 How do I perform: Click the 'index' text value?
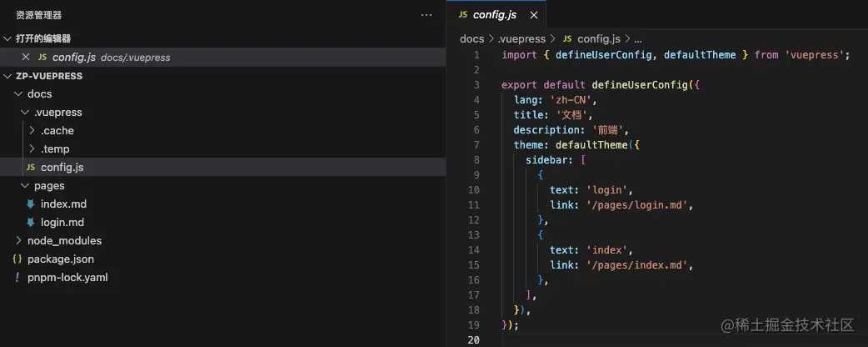coord(606,249)
